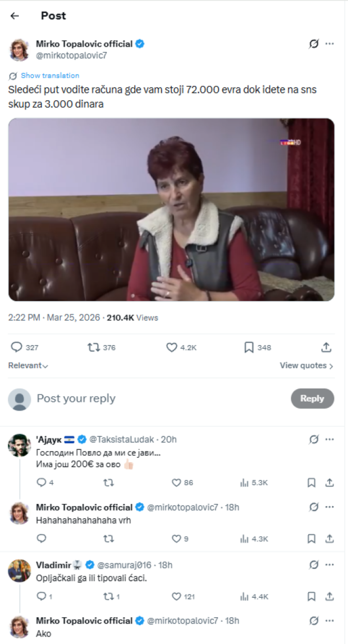Repost Vladimir's reply about Opljačkali
Viewport: 348px width, 644px height.
click(108, 596)
